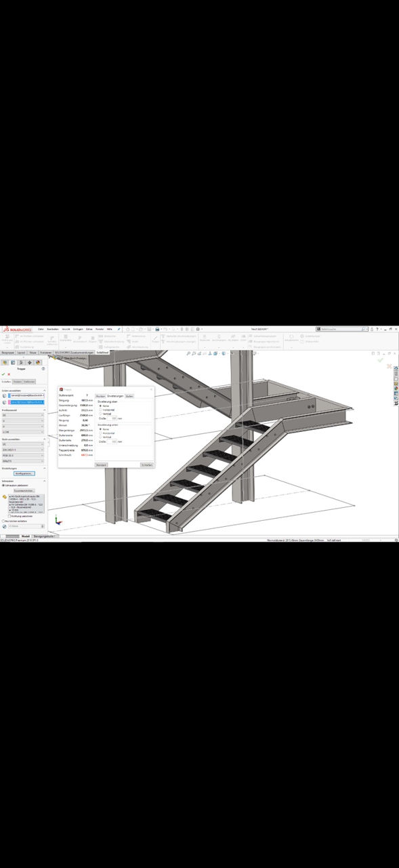The image size is (399, 868).
Task: Confirm the Treppe feature with green checkmark
Action: click(3, 374)
